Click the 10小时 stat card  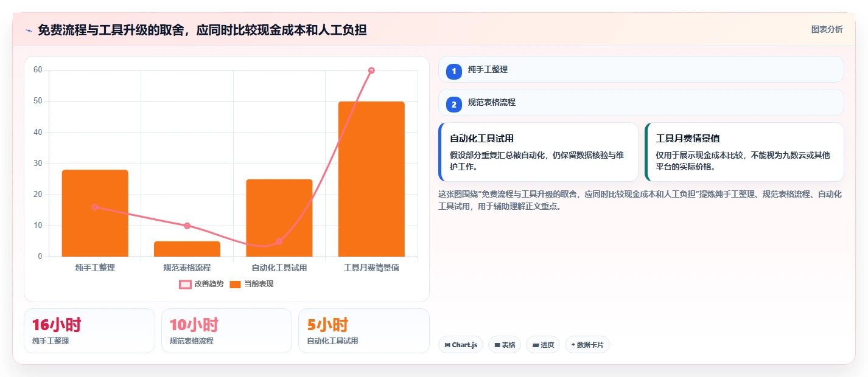(x=226, y=331)
